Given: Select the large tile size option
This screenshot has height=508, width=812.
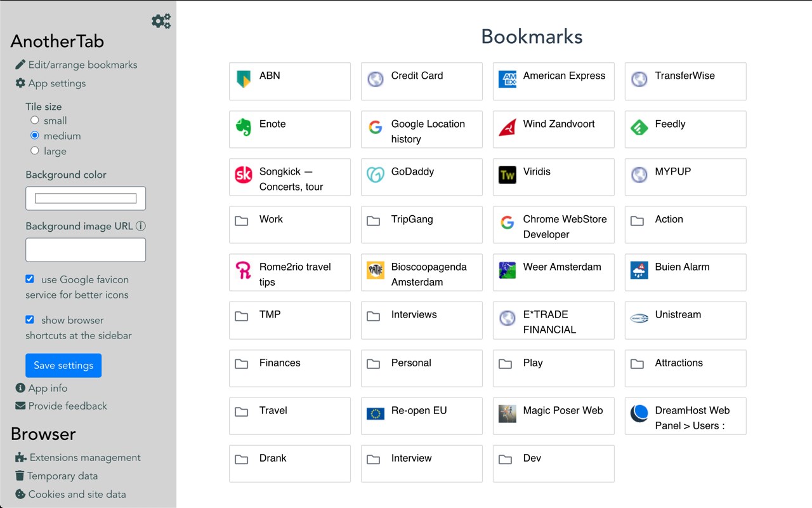Looking at the screenshot, I should click(35, 150).
